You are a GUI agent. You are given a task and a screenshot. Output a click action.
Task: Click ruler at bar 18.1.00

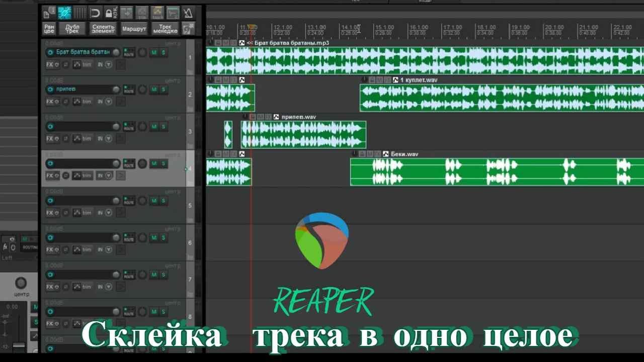coord(486,27)
